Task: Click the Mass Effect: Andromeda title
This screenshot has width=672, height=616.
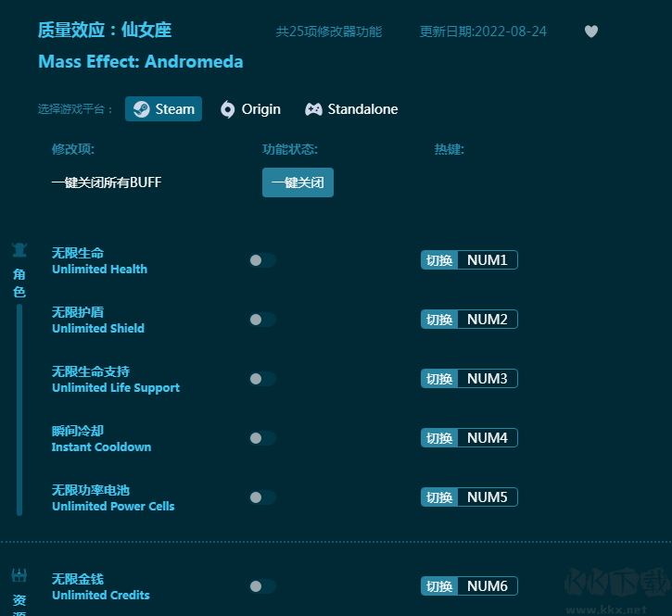Action: [141, 62]
